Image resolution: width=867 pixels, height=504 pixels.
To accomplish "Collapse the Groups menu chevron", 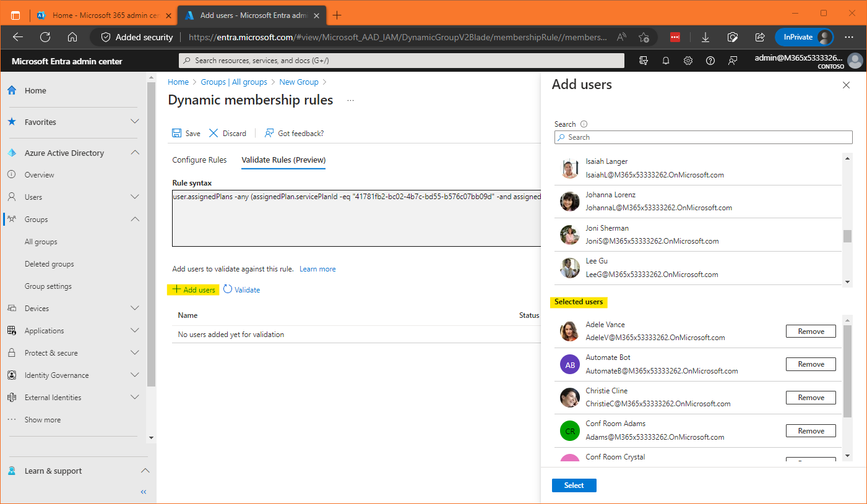I will [135, 220].
